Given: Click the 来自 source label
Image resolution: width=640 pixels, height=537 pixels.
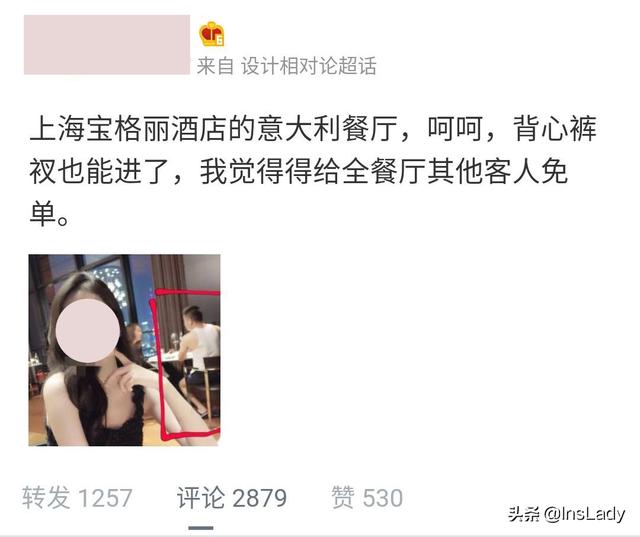Looking at the screenshot, I should coord(215,66).
